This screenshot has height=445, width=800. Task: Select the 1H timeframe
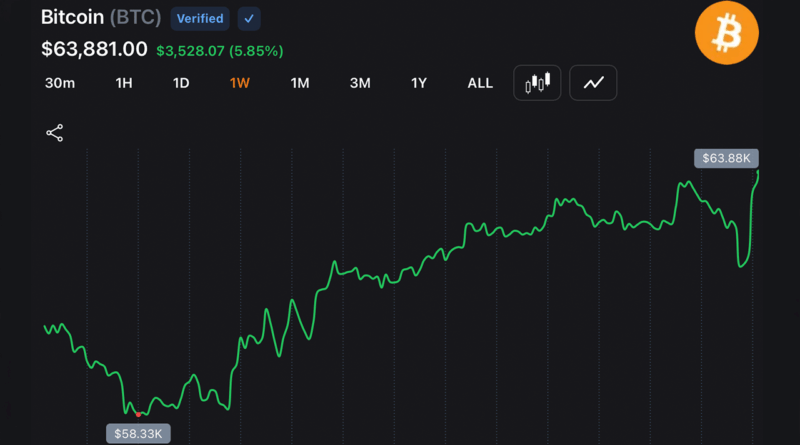pos(124,83)
